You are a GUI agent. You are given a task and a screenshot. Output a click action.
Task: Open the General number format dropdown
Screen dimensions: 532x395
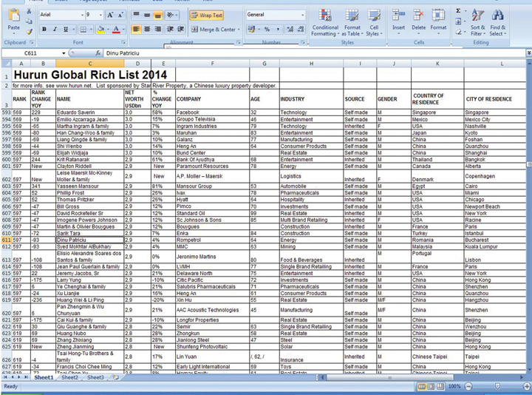pos(303,15)
